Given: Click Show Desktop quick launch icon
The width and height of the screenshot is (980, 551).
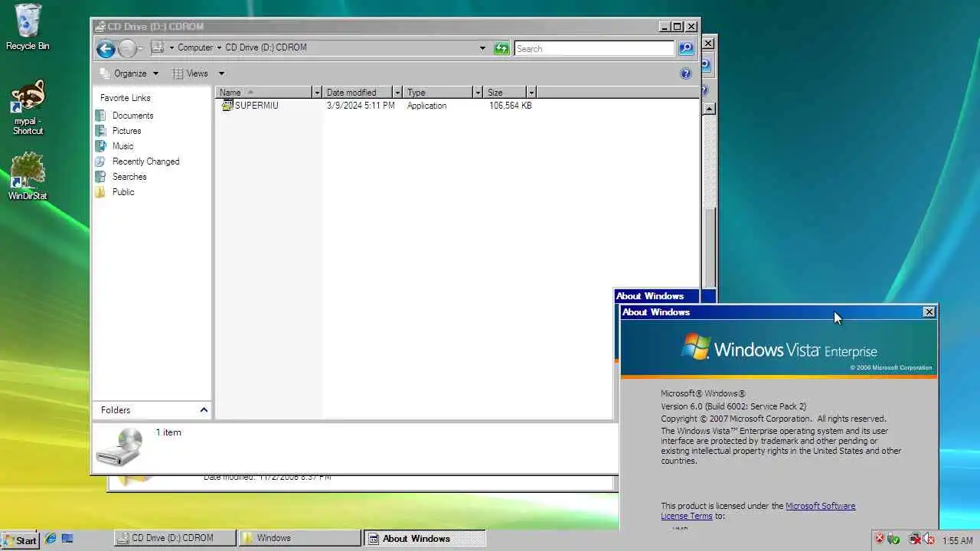Looking at the screenshot, I should (67, 539).
